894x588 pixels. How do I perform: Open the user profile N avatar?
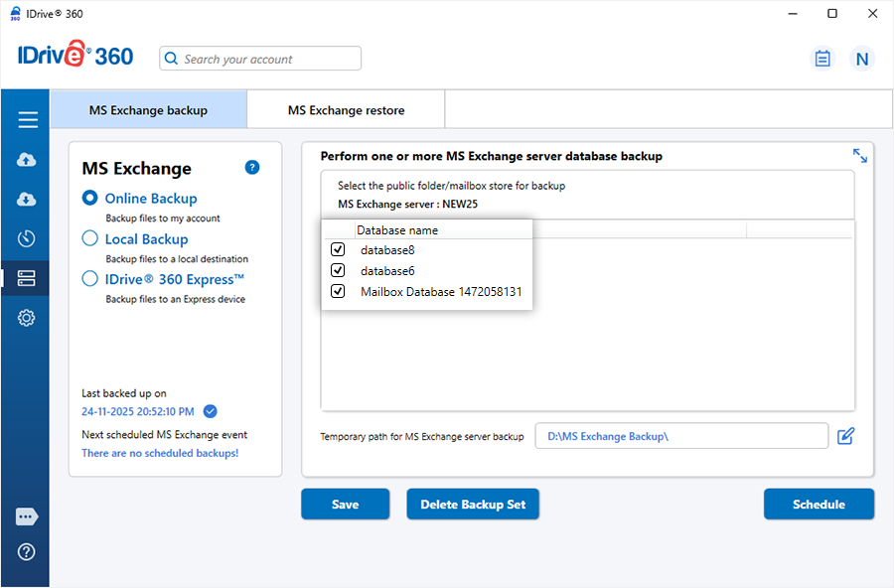point(861,59)
